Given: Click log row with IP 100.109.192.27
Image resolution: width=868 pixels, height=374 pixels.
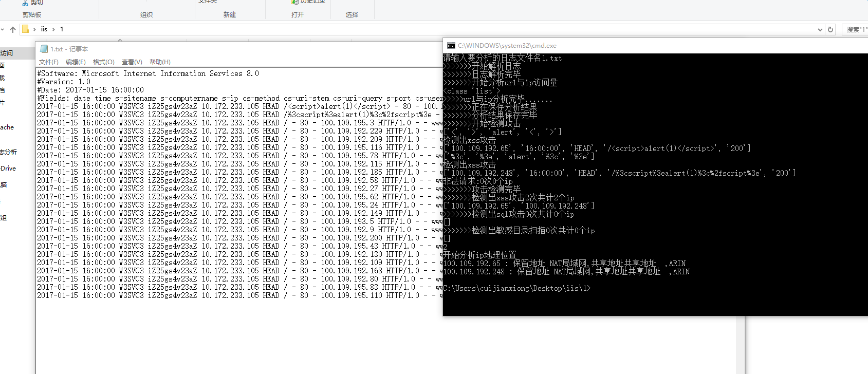Looking at the screenshot, I should click(239, 189).
